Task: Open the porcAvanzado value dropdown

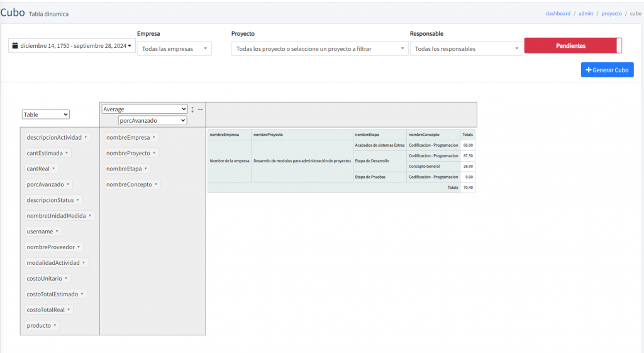Action: point(152,120)
